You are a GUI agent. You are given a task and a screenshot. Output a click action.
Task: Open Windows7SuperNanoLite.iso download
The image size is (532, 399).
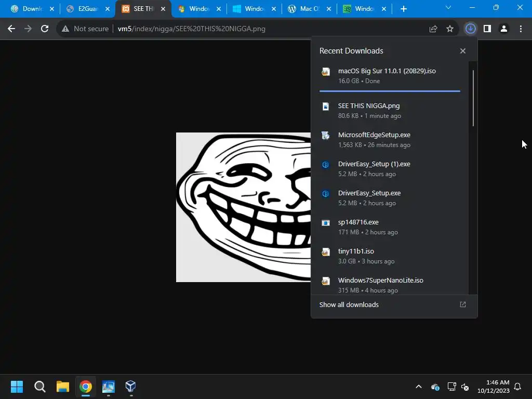(390, 284)
